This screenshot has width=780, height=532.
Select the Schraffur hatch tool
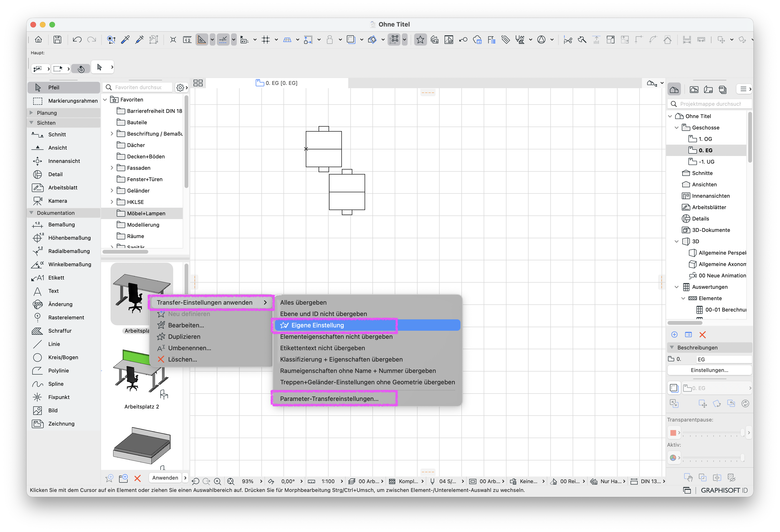64,331
